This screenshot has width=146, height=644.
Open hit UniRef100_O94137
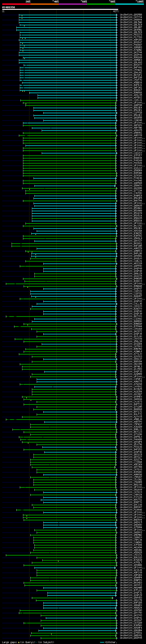(131, 359)
